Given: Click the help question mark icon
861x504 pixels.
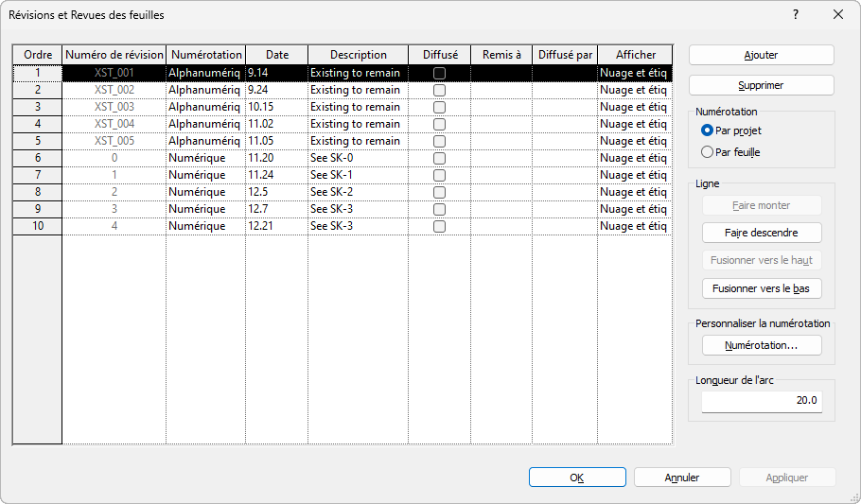Looking at the screenshot, I should coord(796,15).
